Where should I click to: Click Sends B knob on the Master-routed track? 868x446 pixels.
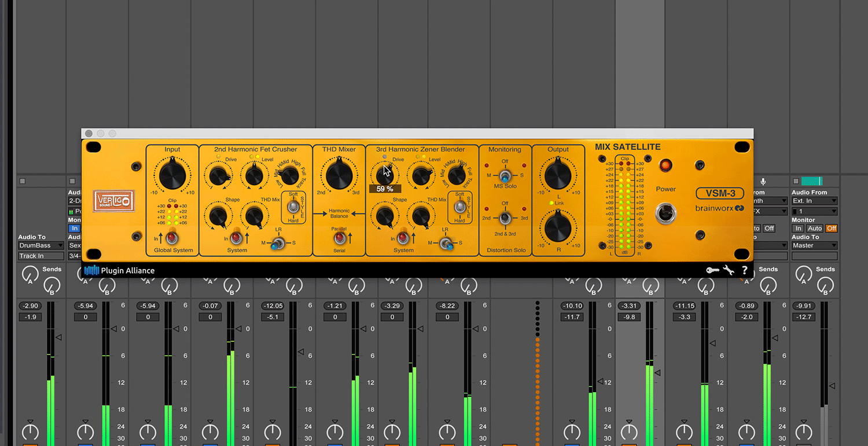[825, 284]
